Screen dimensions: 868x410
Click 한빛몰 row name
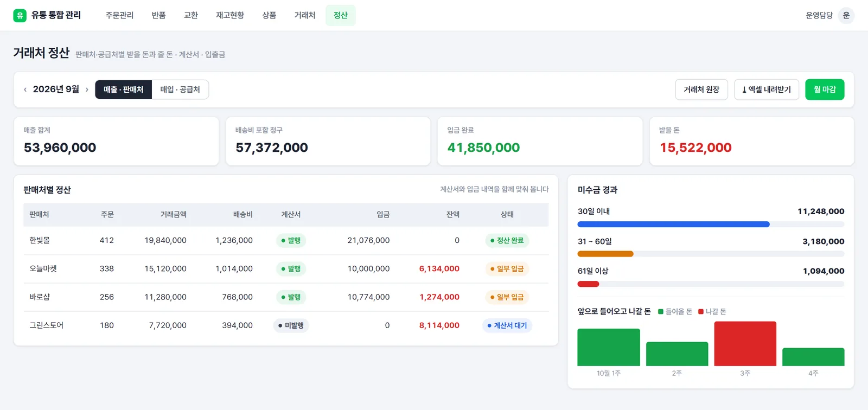40,240
